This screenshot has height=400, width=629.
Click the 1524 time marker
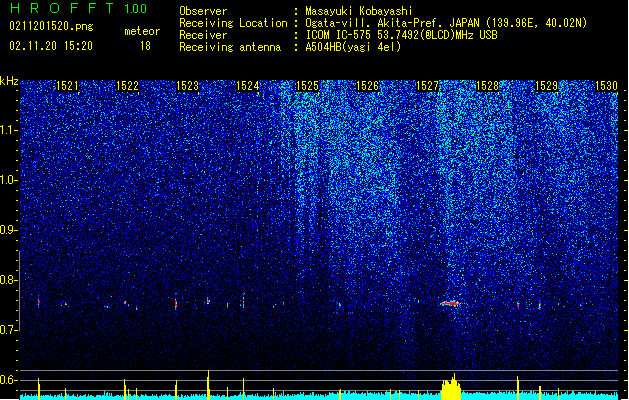click(247, 85)
